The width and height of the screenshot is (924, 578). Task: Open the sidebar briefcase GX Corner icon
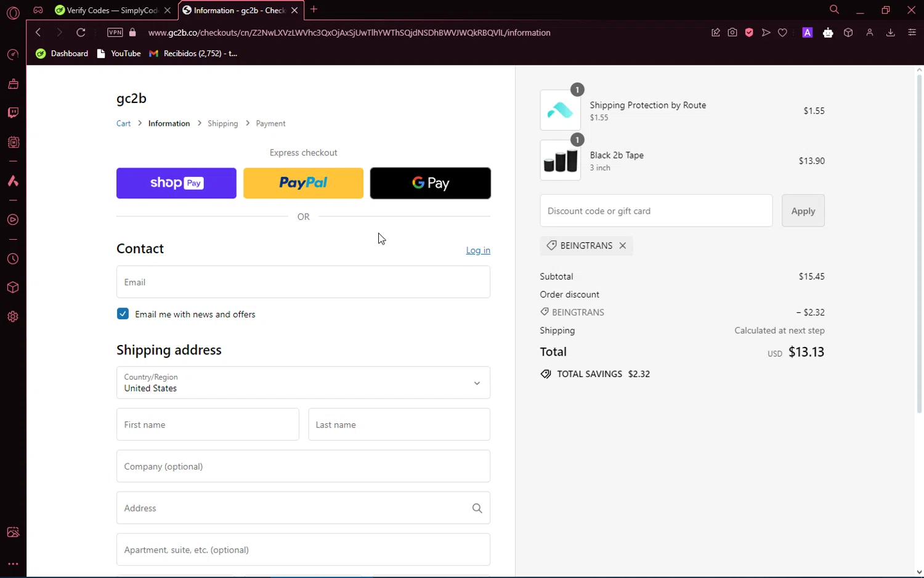[x=13, y=84]
